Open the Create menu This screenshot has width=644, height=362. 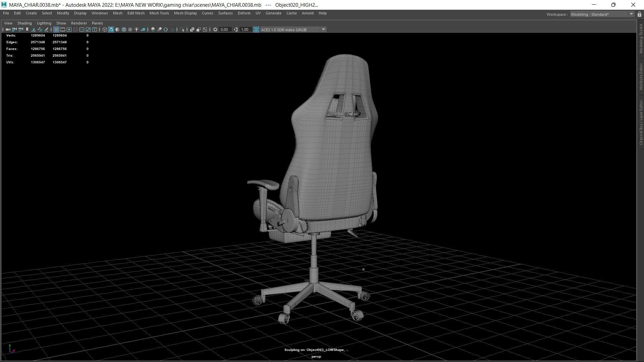click(x=31, y=13)
